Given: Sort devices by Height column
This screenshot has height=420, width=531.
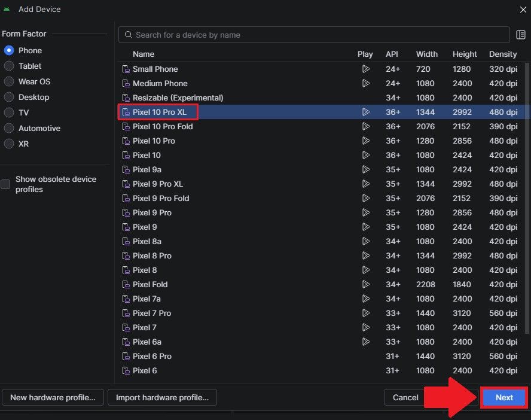Looking at the screenshot, I should [465, 54].
